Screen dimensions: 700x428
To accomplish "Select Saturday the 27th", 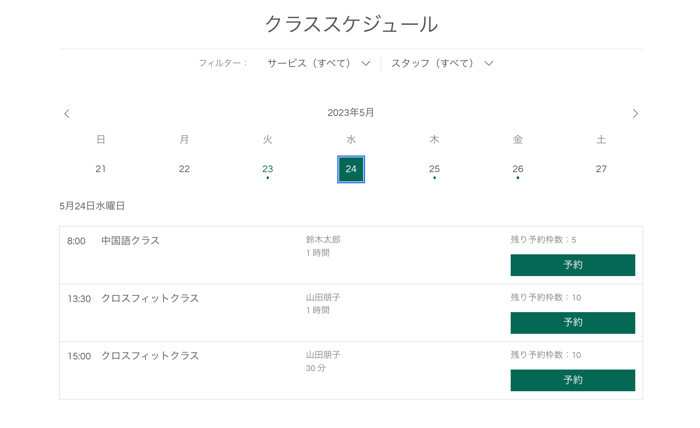I will 601,169.
